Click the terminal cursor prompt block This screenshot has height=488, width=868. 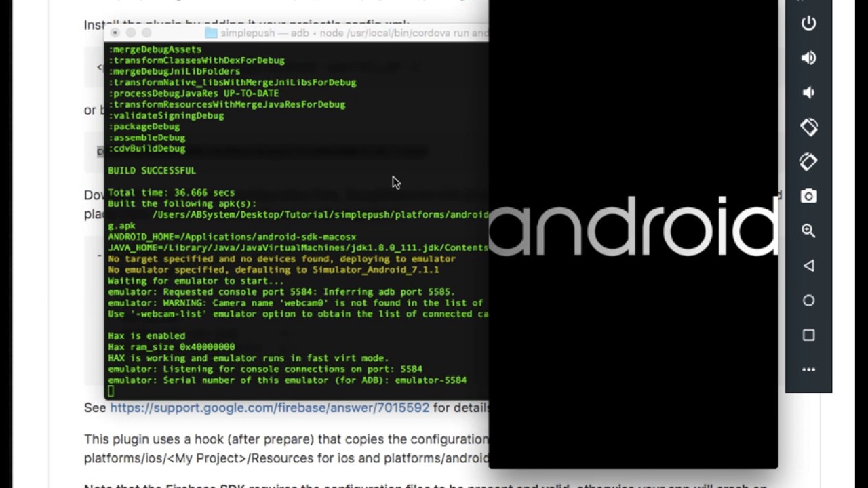(111, 391)
